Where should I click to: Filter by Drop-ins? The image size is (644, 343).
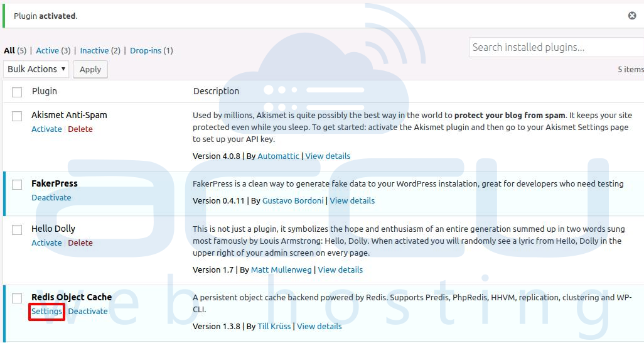pyautogui.click(x=146, y=51)
